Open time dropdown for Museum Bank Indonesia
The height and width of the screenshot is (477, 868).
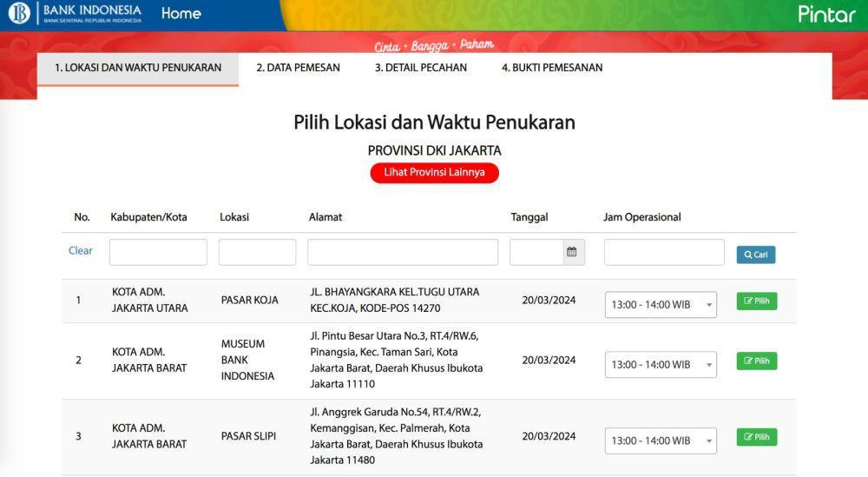pos(661,365)
